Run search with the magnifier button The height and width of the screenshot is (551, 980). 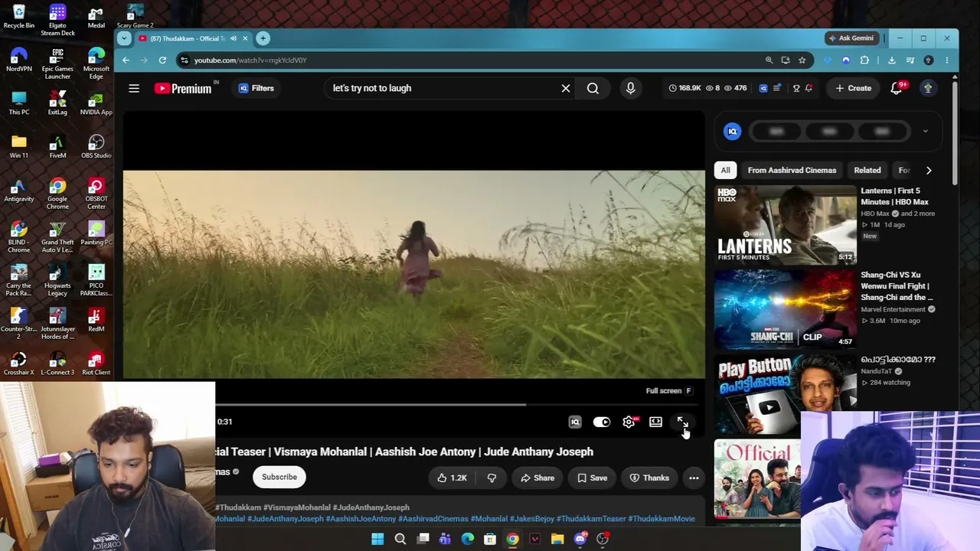(593, 88)
